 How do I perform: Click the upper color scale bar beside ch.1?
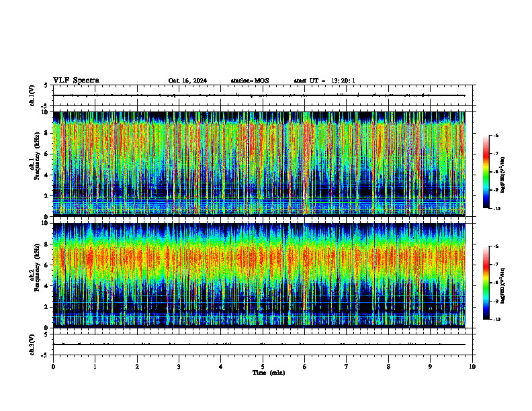[x=486, y=172]
